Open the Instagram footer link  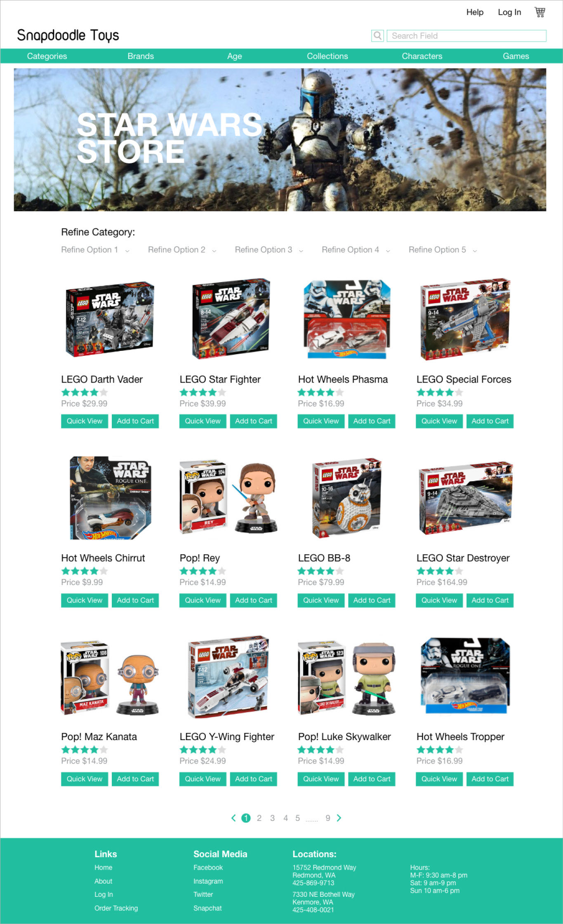tap(208, 881)
